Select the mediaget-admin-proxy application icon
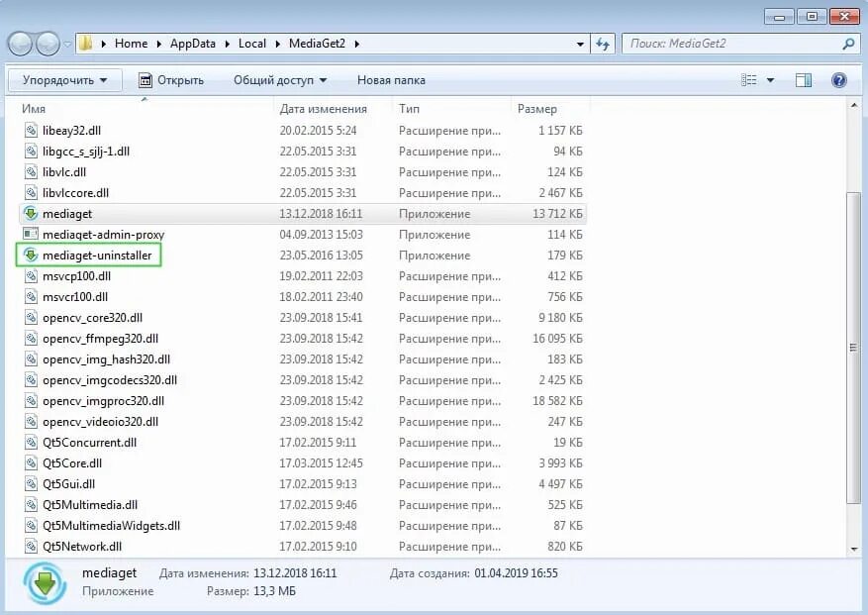868x615 pixels. point(31,235)
